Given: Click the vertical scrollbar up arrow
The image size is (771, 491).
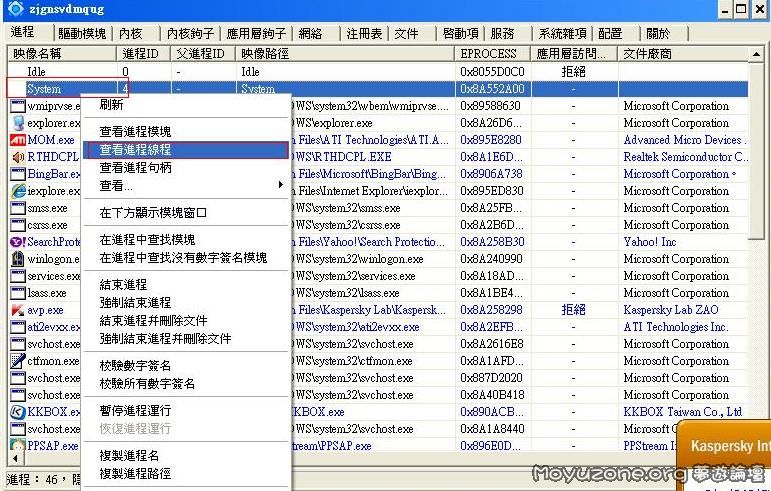Looking at the screenshot, I should point(756,54).
